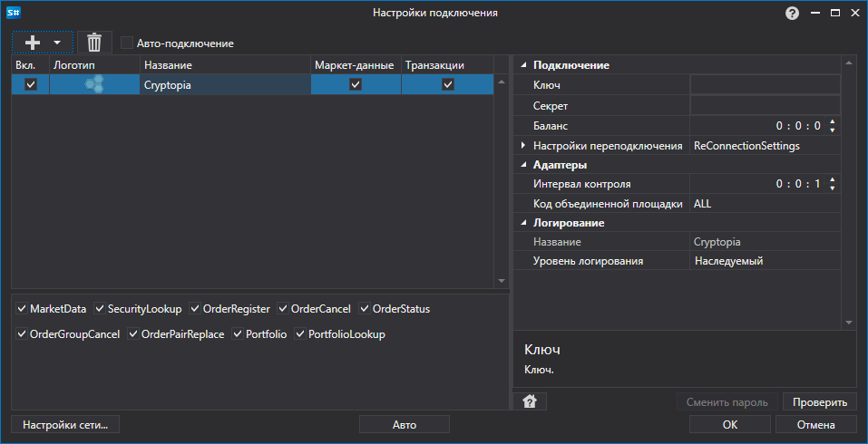
Task: Click the Отмена button
Action: (x=816, y=425)
